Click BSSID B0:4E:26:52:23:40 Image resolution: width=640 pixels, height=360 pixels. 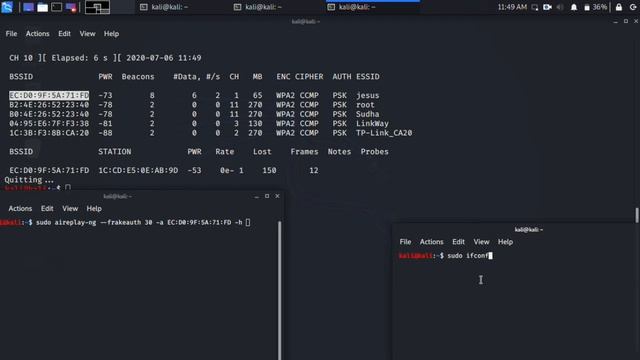[x=49, y=114]
